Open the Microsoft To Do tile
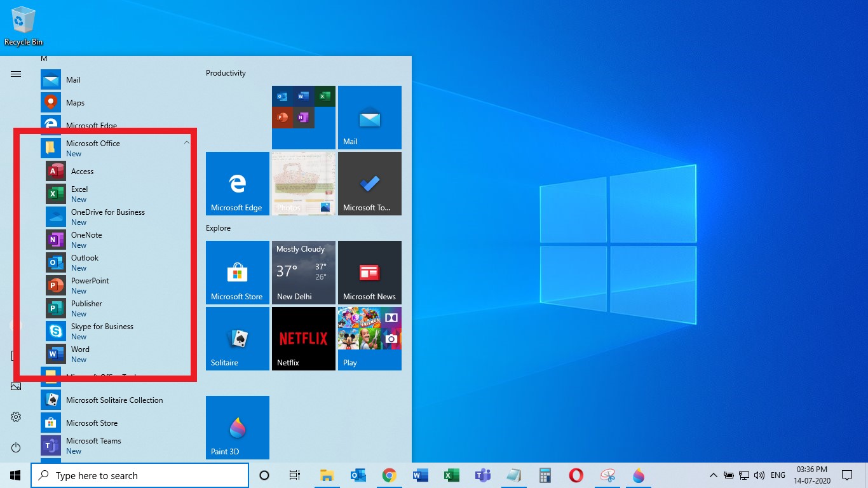This screenshot has width=868, height=488. pos(370,184)
